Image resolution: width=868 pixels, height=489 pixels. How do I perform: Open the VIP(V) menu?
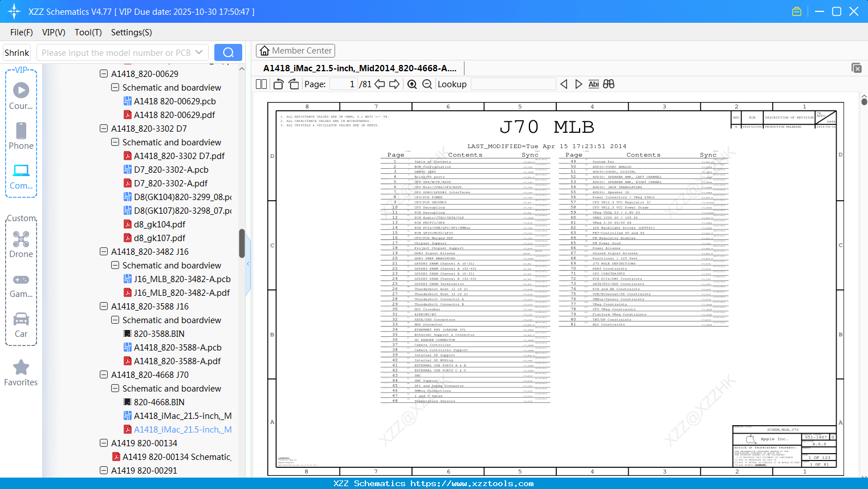[54, 32]
